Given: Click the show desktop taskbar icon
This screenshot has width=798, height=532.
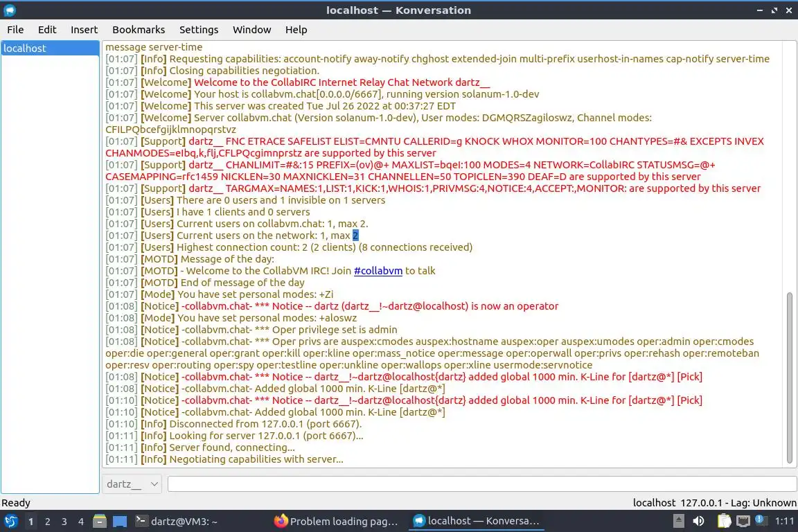Looking at the screenshot, I should pos(120,522).
